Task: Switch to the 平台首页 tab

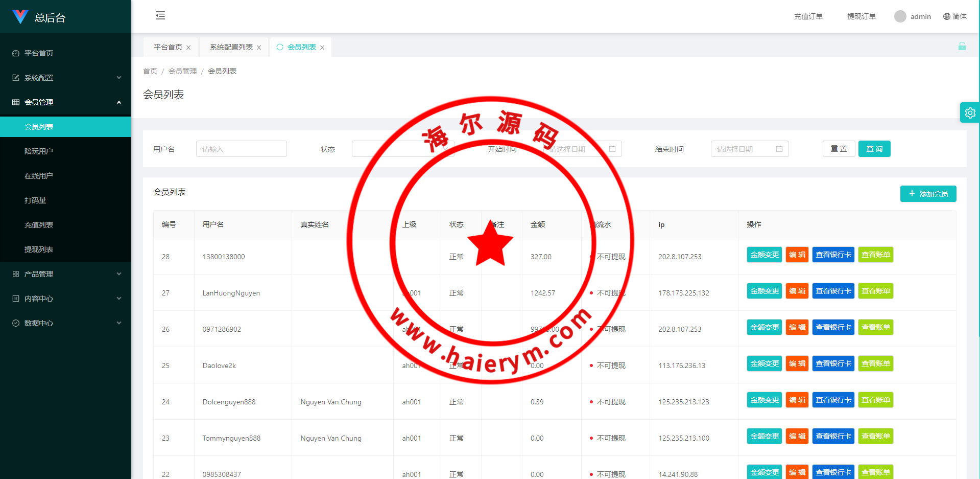Action: (x=168, y=47)
